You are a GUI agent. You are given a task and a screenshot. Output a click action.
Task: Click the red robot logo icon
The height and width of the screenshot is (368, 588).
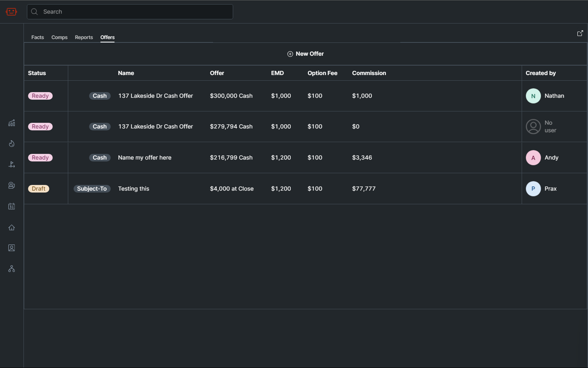11,12
